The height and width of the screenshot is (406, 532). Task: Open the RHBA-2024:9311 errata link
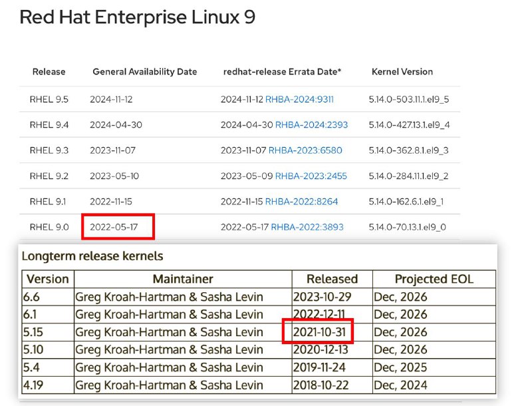click(x=301, y=98)
